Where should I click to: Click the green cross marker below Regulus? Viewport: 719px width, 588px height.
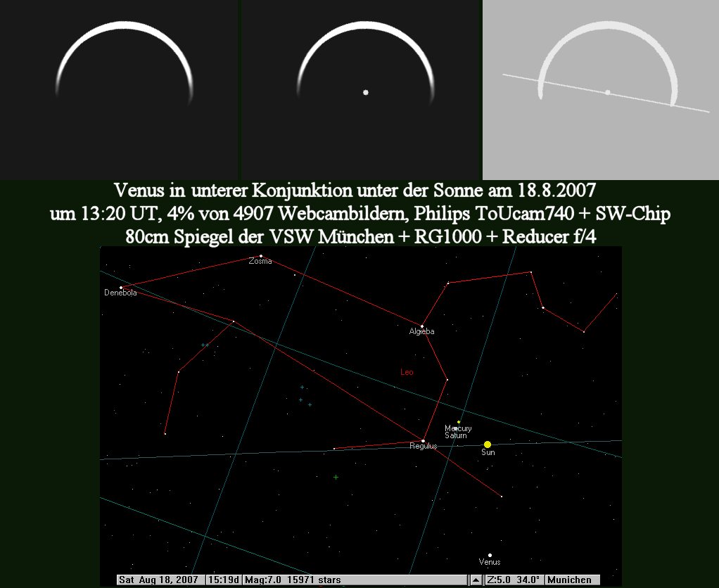pyautogui.click(x=336, y=478)
